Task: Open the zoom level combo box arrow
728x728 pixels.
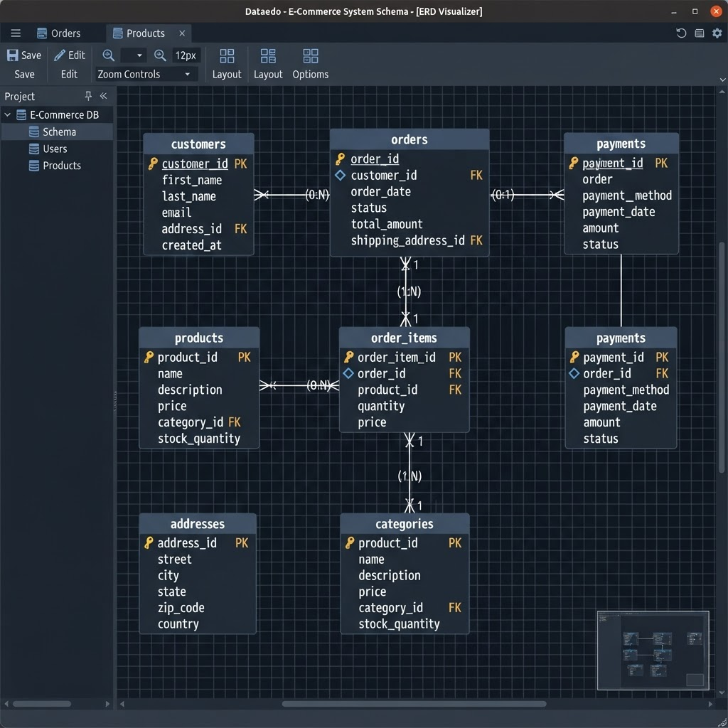Action: click(139, 55)
